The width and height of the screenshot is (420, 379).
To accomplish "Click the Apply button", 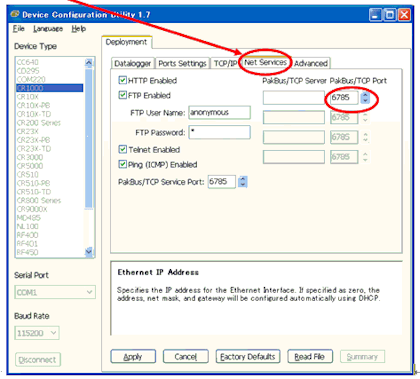I will click(x=133, y=357).
